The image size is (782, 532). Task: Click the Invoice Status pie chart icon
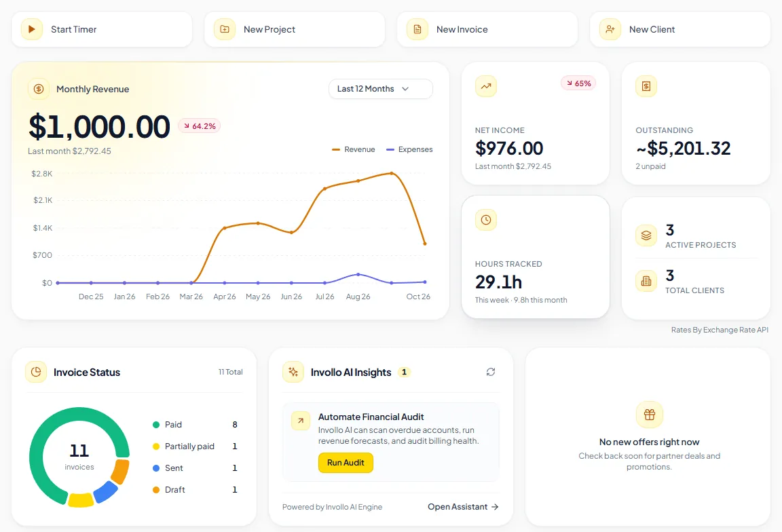coord(36,372)
